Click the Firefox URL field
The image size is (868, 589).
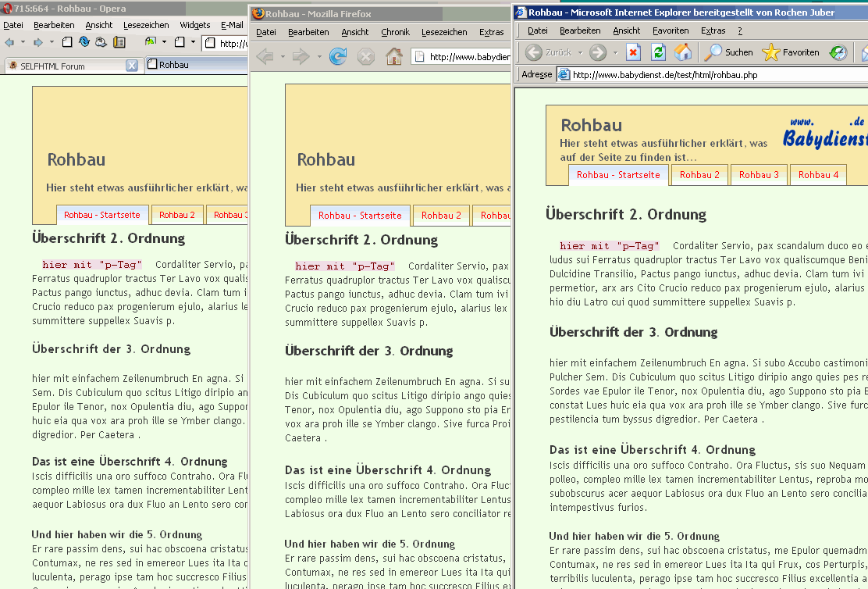pyautogui.click(x=461, y=56)
